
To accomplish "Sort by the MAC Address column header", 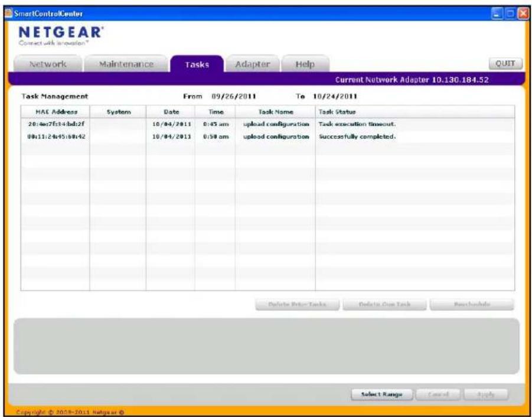I will click(56, 112).
